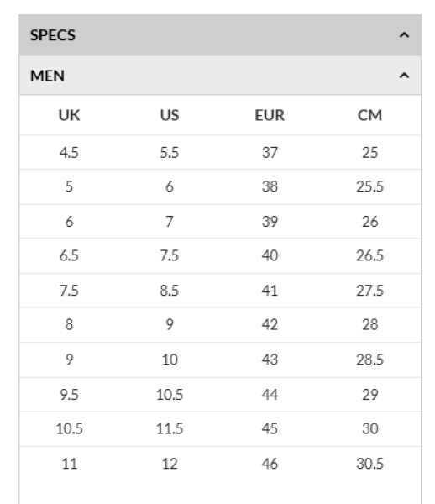Click the MEN section header
Image resolution: width=435 pixels, height=504 pixels.
pyautogui.click(x=220, y=76)
